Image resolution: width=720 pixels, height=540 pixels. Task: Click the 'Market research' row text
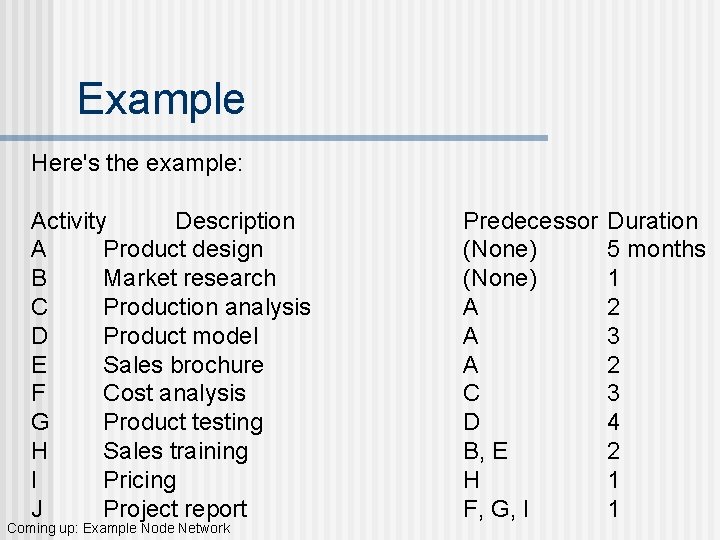[190, 278]
